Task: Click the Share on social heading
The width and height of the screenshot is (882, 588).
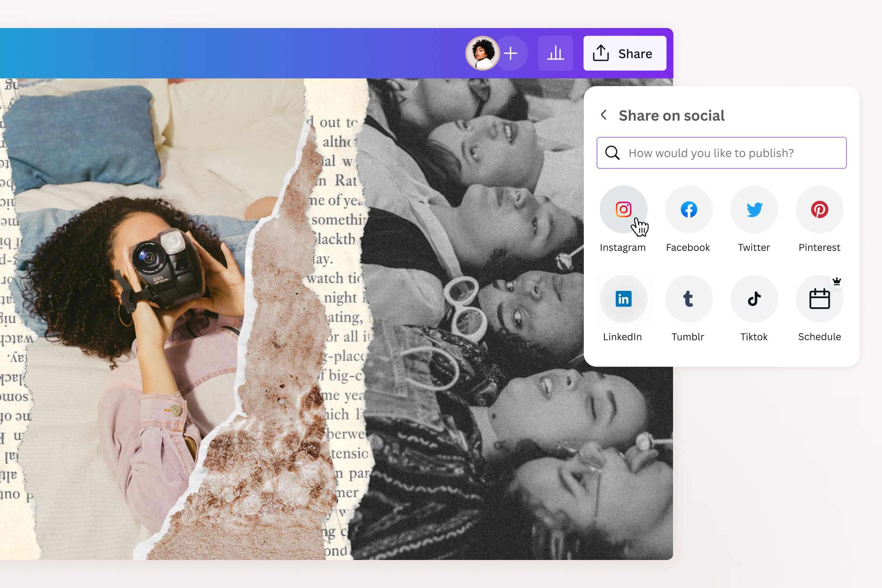Action: 671,115
